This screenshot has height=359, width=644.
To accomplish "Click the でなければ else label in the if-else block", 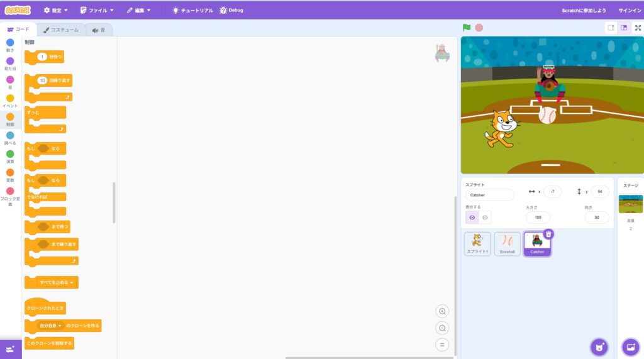I will click(x=37, y=197).
